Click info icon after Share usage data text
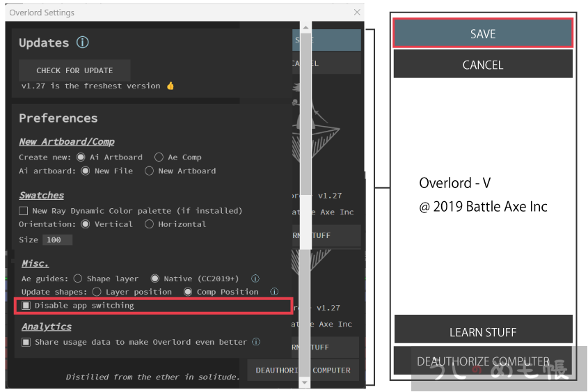This screenshot has width=588, height=392. coord(256,342)
